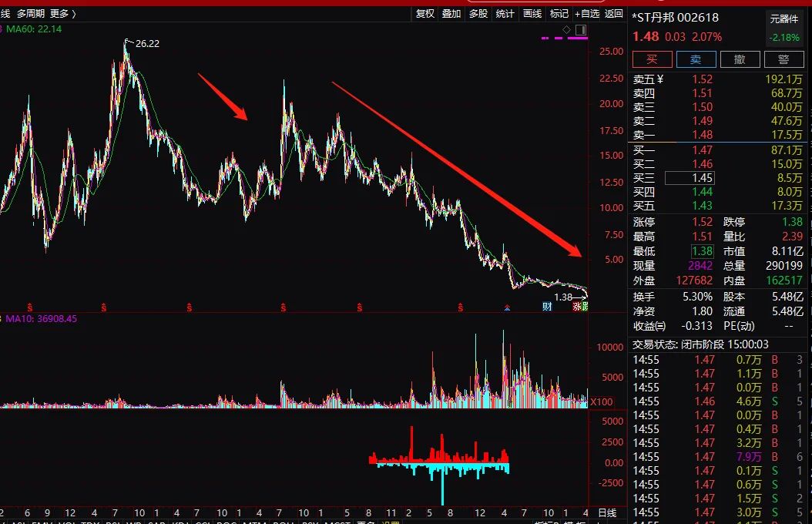
Task: Open the 日线 period selector
Action: click(x=607, y=512)
